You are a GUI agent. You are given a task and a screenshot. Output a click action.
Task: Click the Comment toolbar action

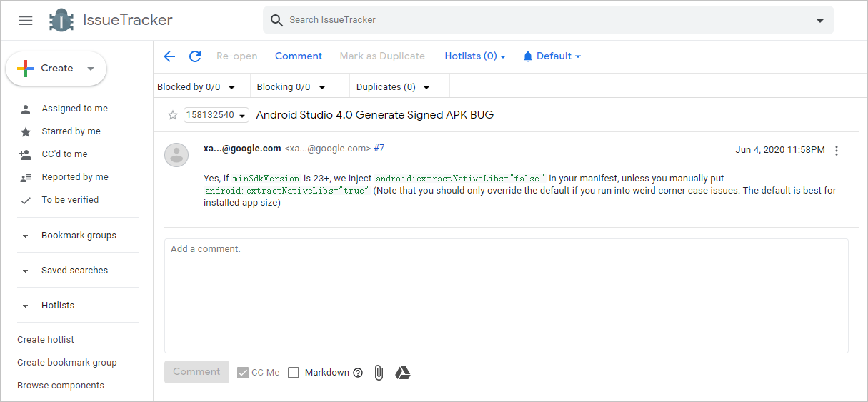point(299,56)
